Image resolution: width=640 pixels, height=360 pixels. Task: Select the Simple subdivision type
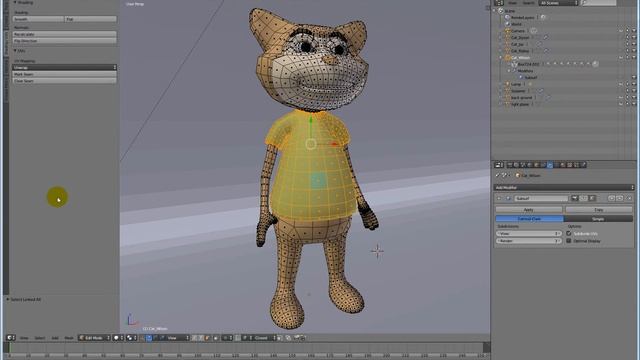click(598, 219)
